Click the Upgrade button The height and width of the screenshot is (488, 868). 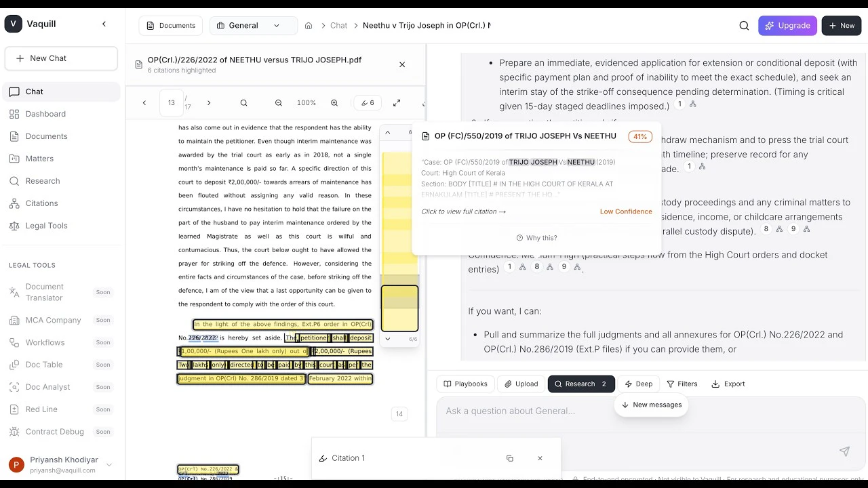787,26
